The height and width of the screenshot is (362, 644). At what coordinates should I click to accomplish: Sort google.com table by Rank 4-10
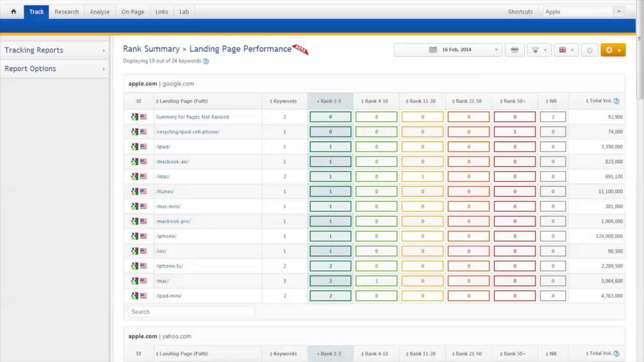374,101
